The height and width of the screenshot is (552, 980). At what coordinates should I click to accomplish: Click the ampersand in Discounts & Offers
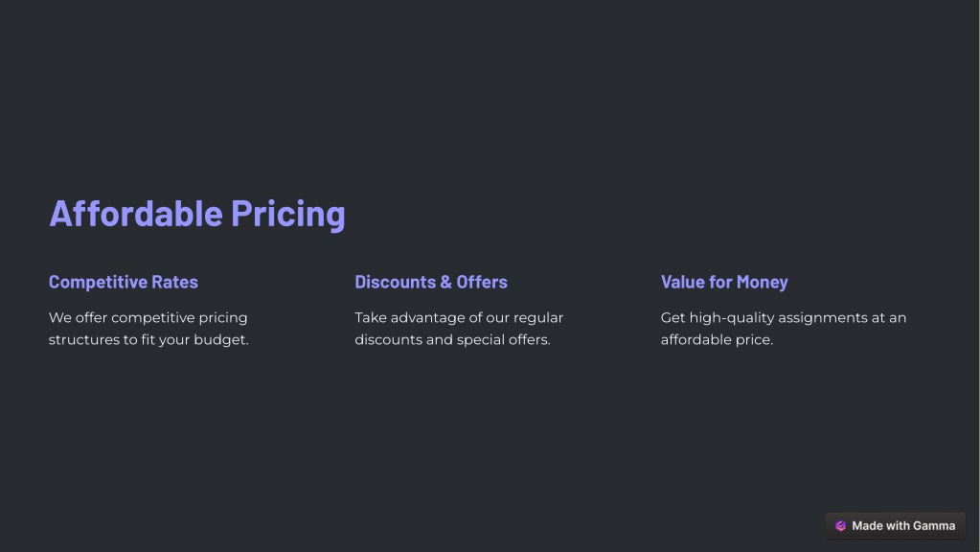445,282
